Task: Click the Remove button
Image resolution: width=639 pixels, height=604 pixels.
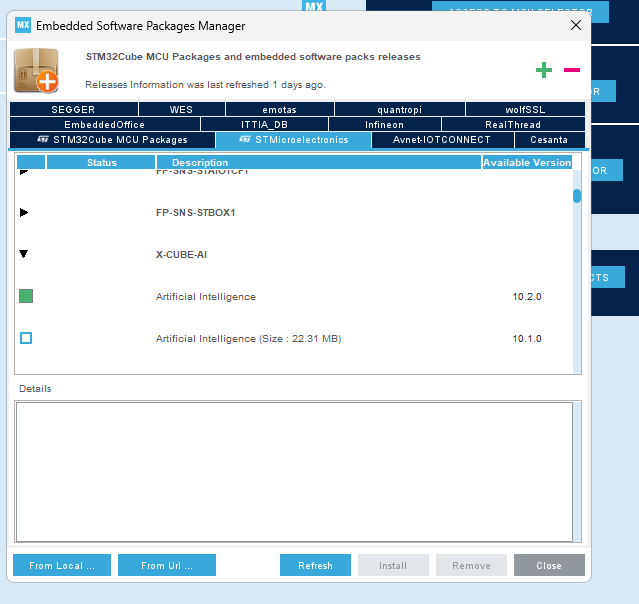Action: [472, 565]
